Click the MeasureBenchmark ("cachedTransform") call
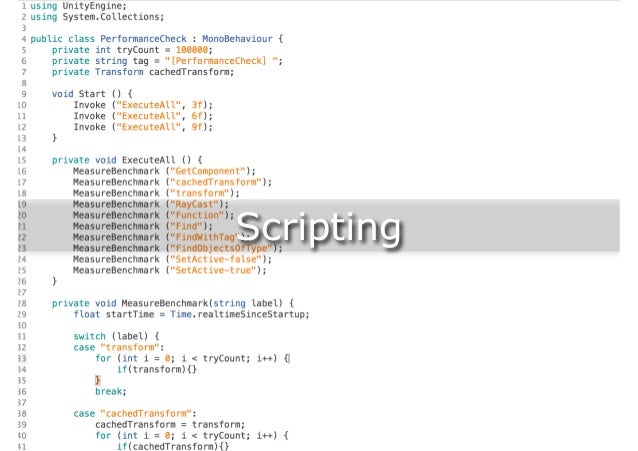The image size is (638, 451). (173, 182)
